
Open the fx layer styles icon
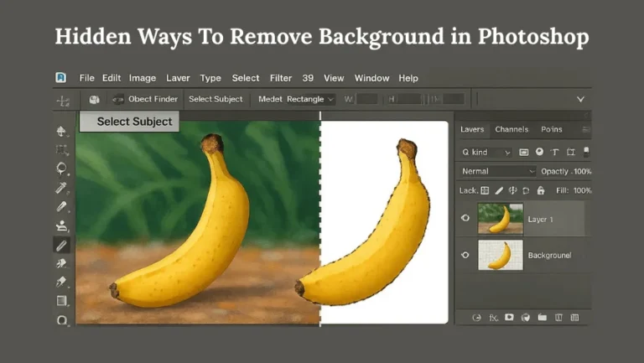coord(492,318)
